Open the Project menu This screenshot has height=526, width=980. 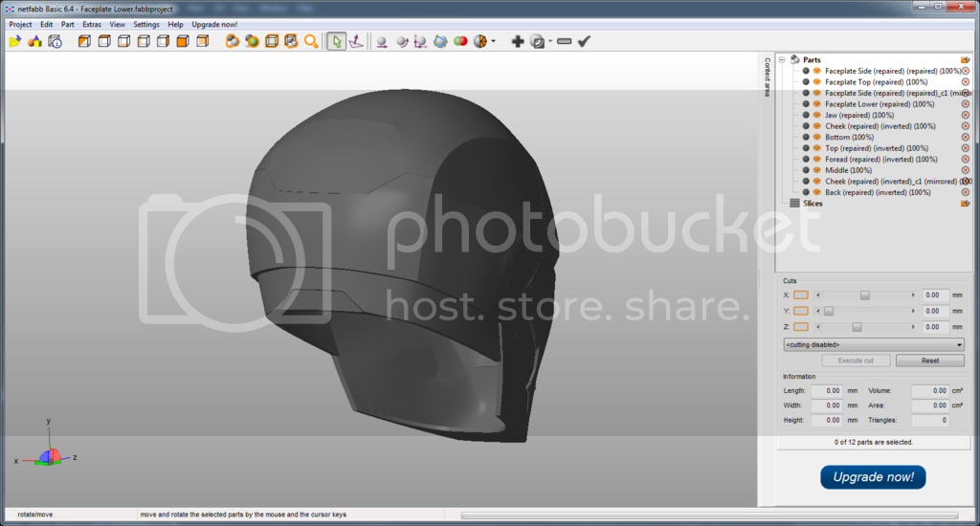click(x=20, y=24)
